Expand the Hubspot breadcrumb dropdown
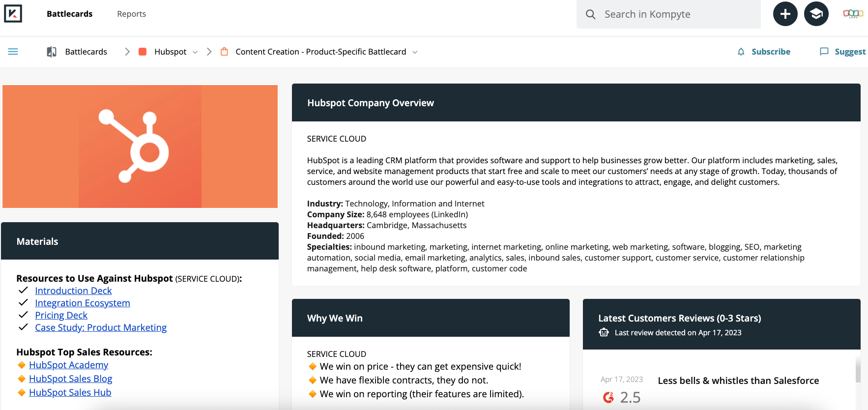Viewport: 868px width, 410px height. 195,52
